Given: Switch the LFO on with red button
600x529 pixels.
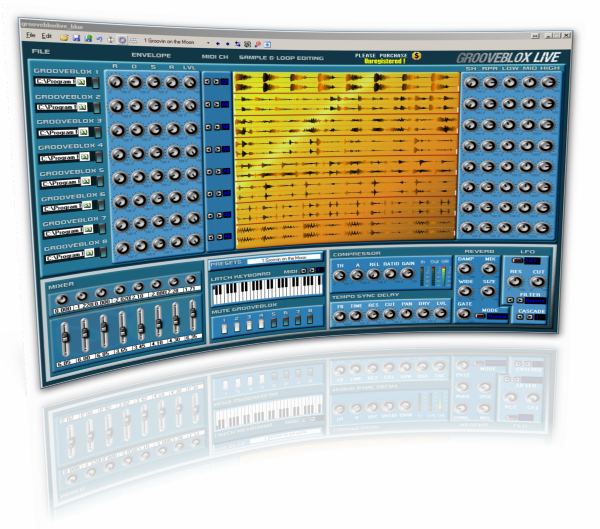Looking at the screenshot, I should pyautogui.click(x=517, y=260).
